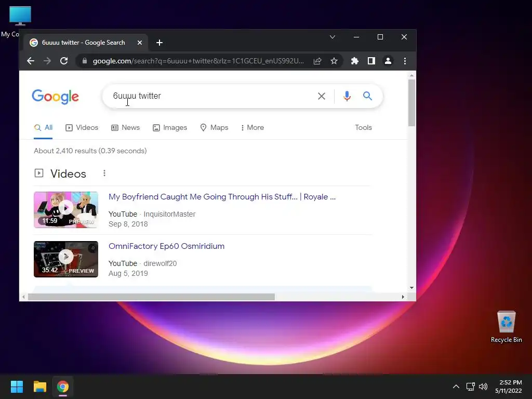This screenshot has height=399, width=532.
Task: Click the horizontal scrollbar thumb
Action: (151, 297)
